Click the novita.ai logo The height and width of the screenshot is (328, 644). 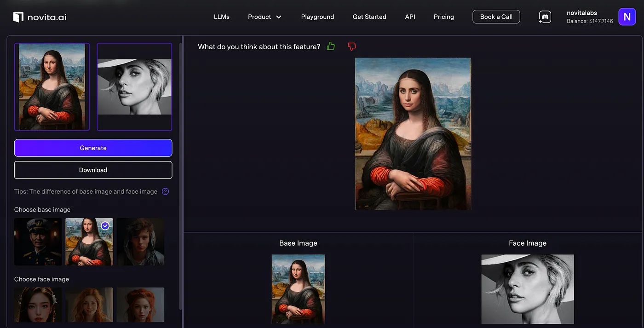pos(40,17)
